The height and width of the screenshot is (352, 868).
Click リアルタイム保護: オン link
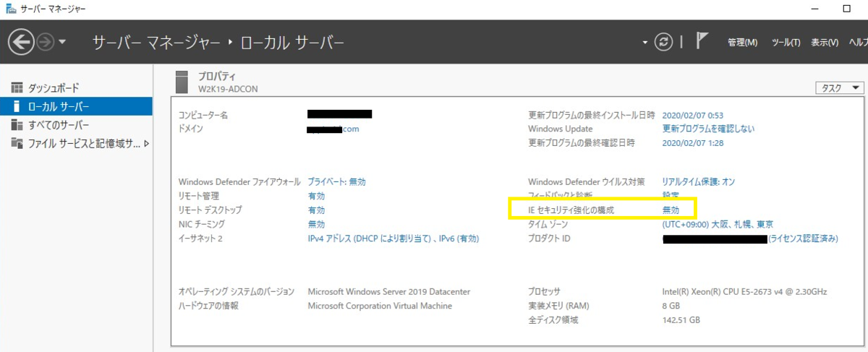point(699,181)
